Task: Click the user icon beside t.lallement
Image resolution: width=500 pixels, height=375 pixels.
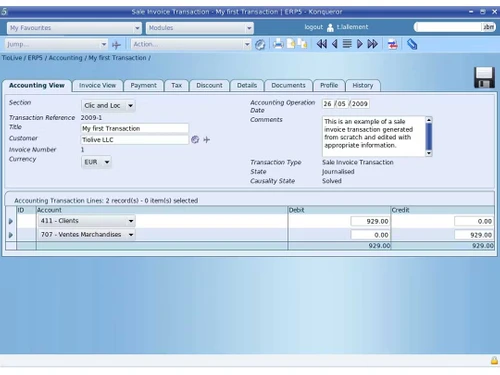Action: (x=330, y=28)
